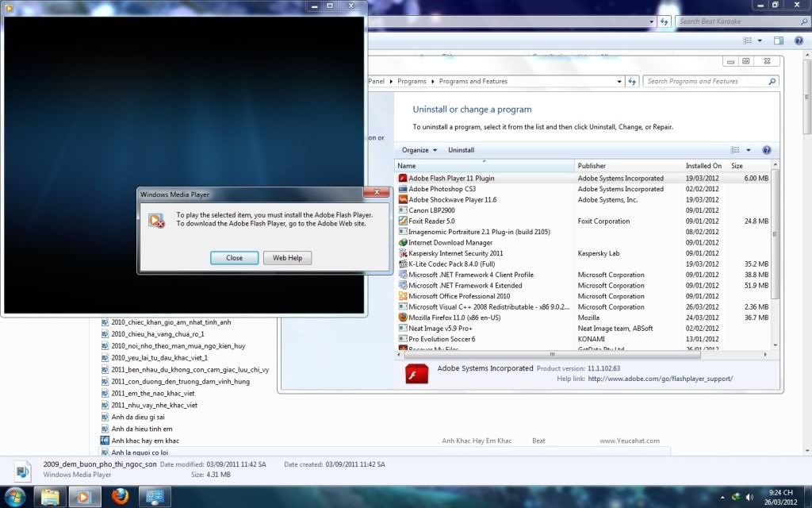
Task: Open help in Programs and Features toolbar
Action: coord(767,150)
